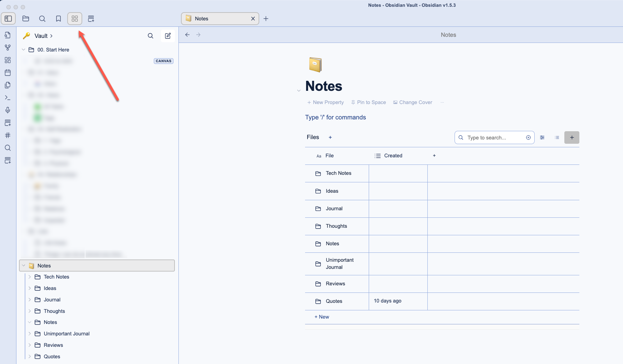The image size is (623, 364).
Task: Open the command palette icon
Action: pyautogui.click(x=8, y=98)
